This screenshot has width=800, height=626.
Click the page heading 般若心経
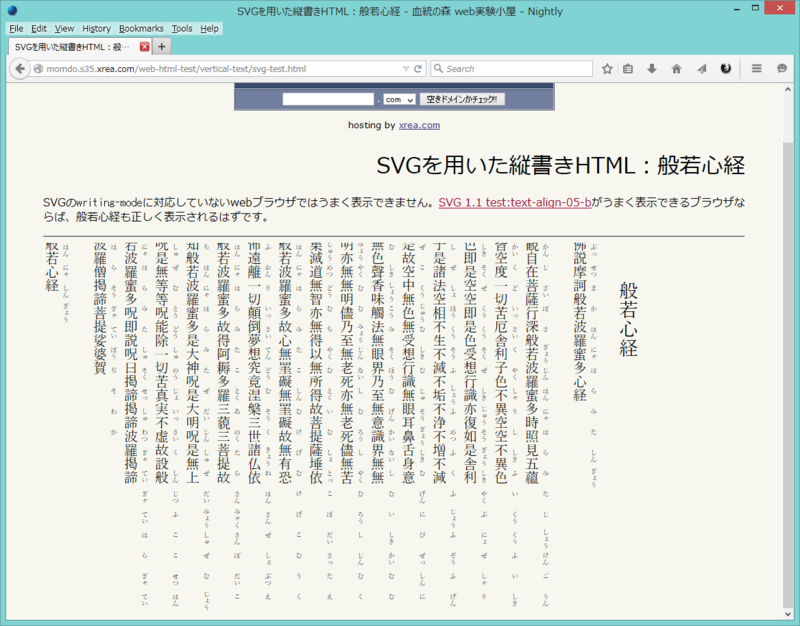[x=701, y=165]
